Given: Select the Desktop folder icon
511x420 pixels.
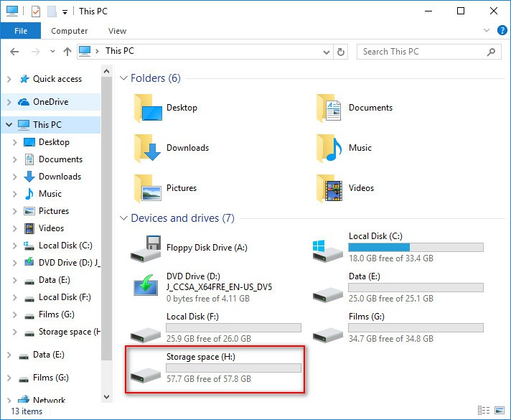Looking at the screenshot, I should pos(148,108).
